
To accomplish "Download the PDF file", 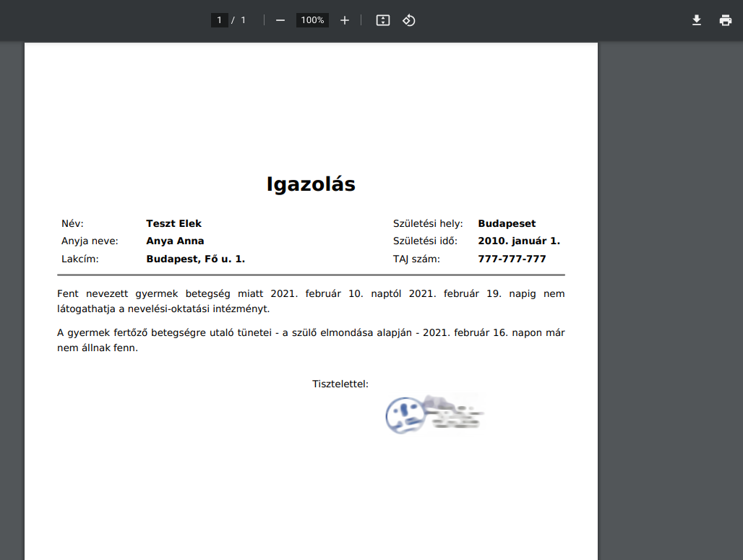I will coord(697,20).
